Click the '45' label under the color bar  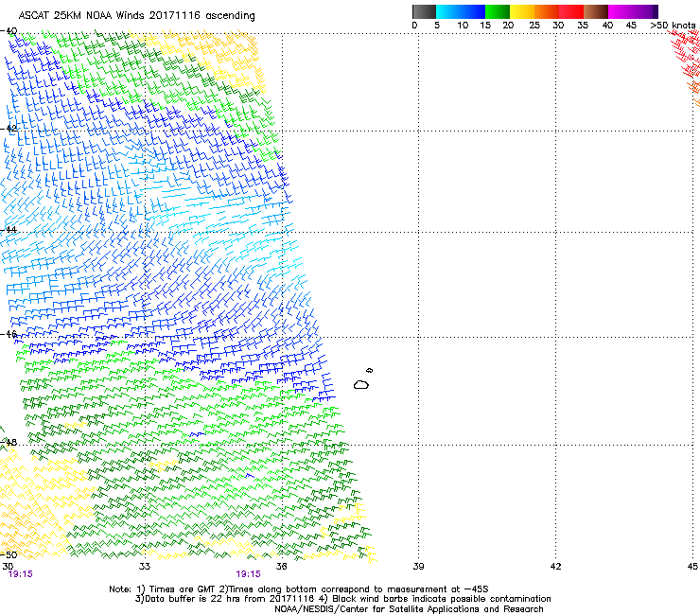[x=631, y=25]
